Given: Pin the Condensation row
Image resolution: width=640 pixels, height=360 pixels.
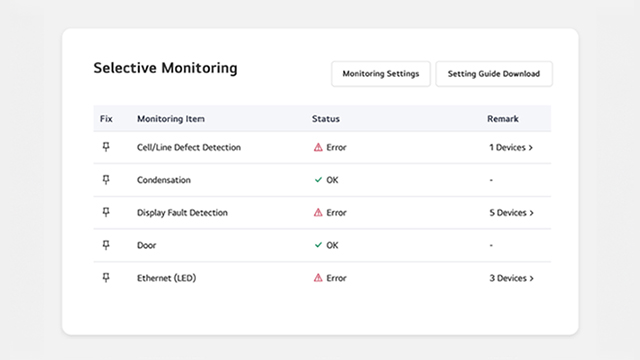Looking at the screenshot, I should [x=106, y=180].
